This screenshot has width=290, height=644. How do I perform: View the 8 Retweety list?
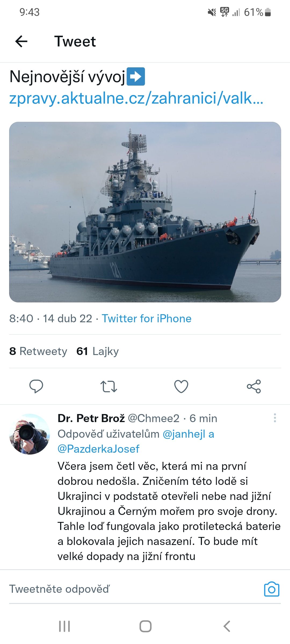[x=38, y=351]
